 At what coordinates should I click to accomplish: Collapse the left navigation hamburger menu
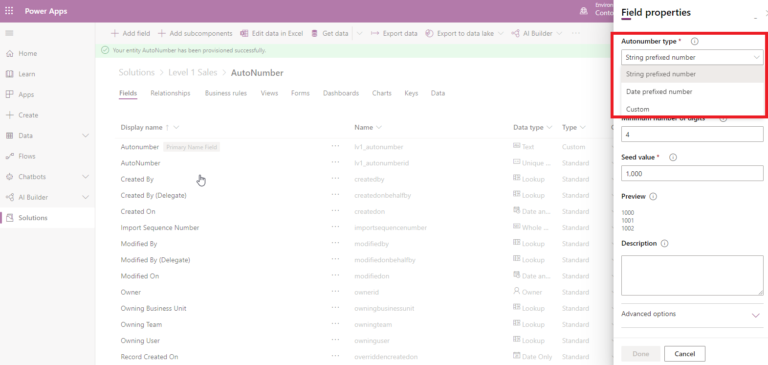coord(9,33)
